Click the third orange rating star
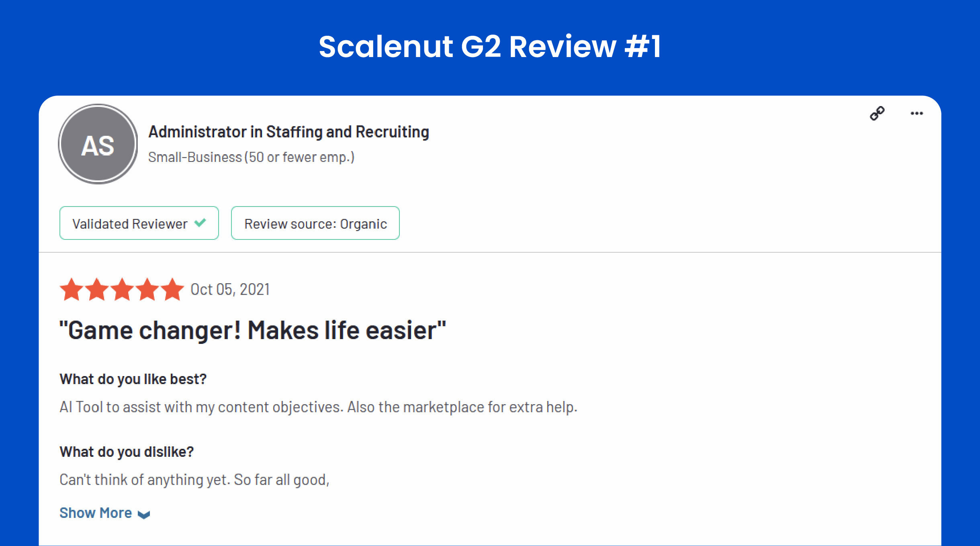This screenshot has width=980, height=546. (x=122, y=289)
